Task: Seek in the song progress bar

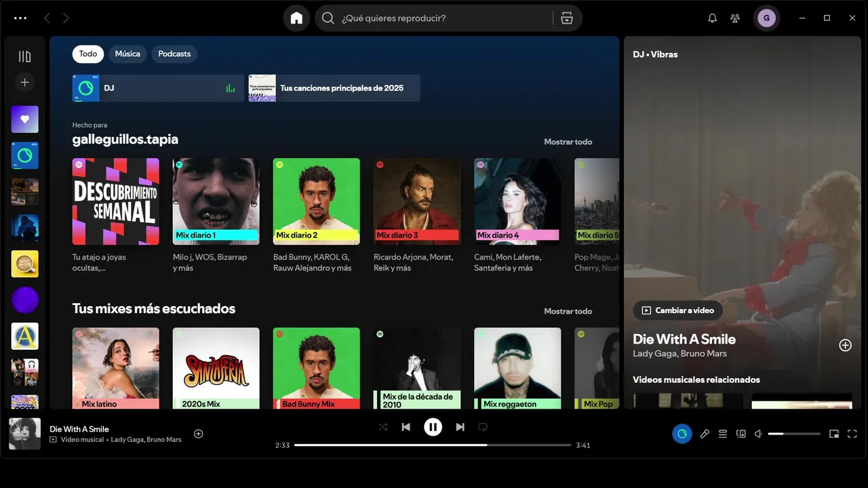Action: (433, 445)
